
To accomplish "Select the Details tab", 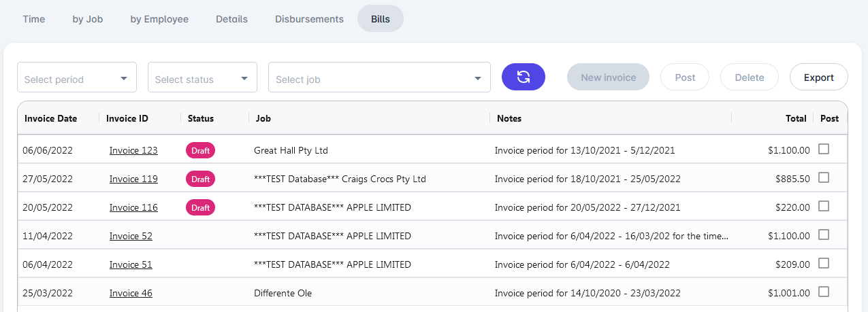I will click(231, 19).
